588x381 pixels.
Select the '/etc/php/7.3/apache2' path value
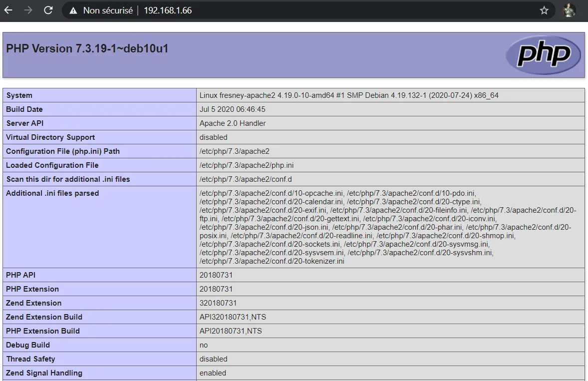[x=235, y=151]
